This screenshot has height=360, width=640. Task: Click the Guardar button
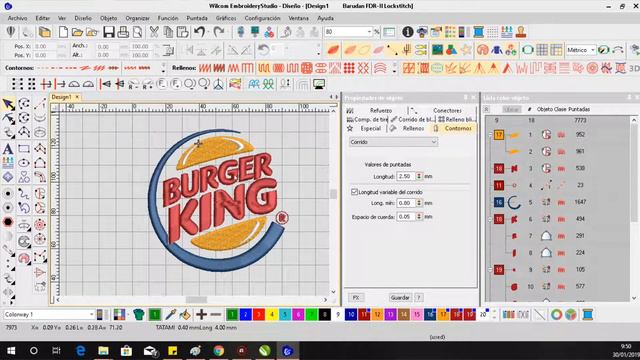coord(400,298)
